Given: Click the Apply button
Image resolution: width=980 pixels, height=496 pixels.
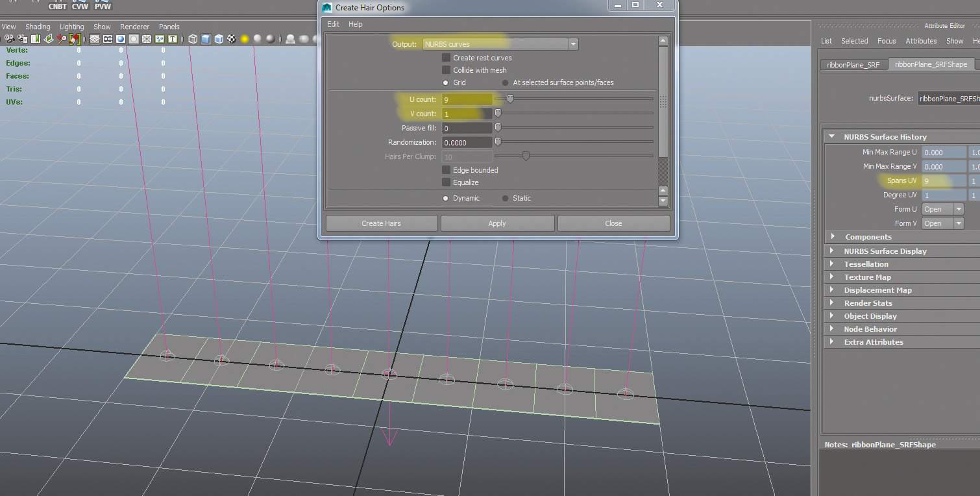Looking at the screenshot, I should pyautogui.click(x=497, y=223).
